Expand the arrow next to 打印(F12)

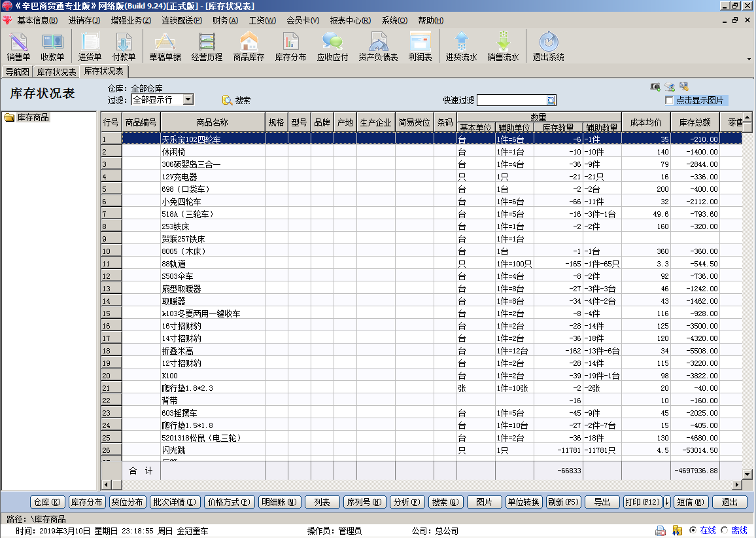(x=666, y=502)
